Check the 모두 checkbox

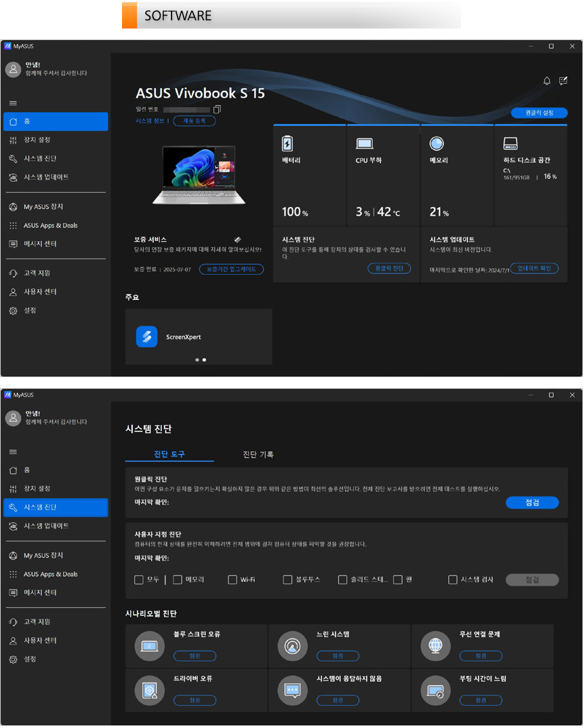[139, 580]
